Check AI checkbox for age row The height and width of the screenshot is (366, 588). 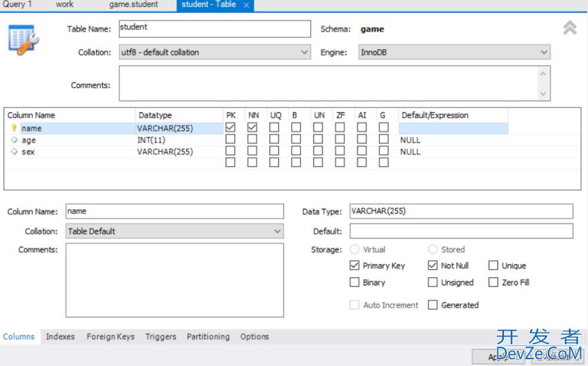point(362,139)
